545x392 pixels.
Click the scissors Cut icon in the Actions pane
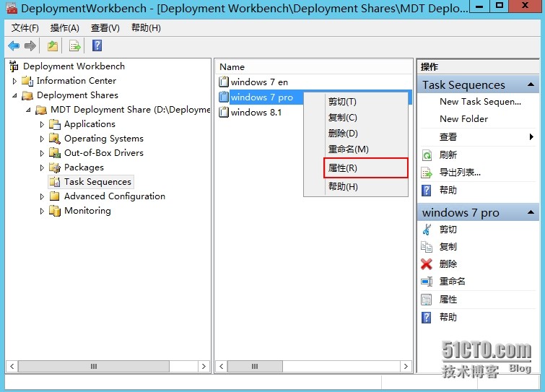coord(427,230)
